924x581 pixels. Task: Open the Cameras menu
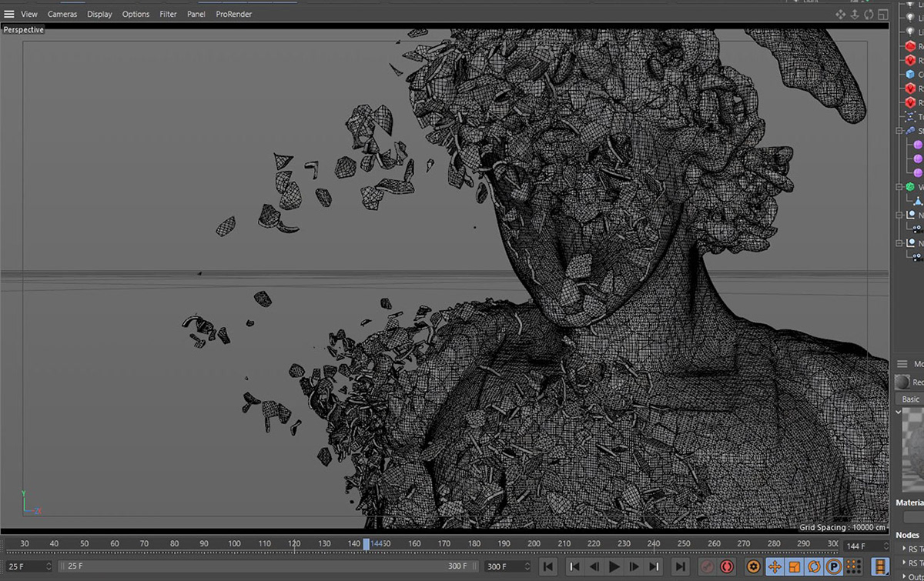[x=62, y=14]
